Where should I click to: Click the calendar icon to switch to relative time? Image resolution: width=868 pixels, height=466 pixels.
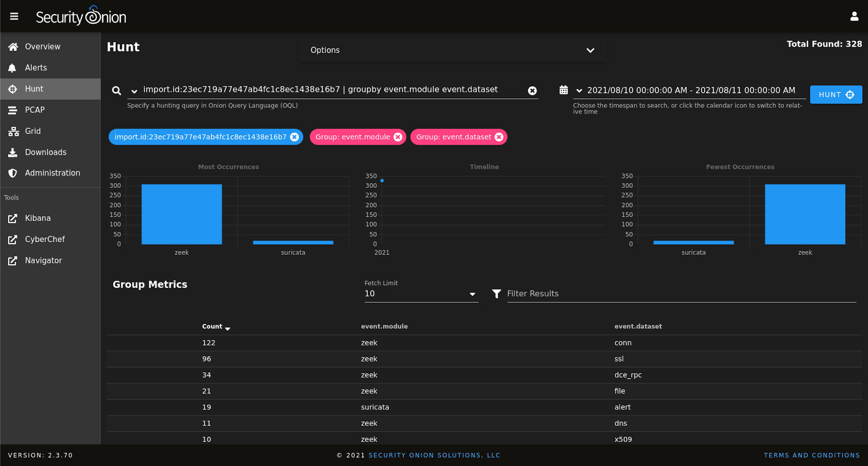tap(564, 89)
